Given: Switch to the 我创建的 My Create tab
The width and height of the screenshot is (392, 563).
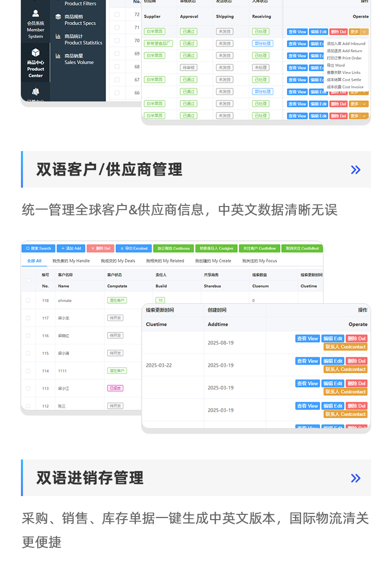Looking at the screenshot, I should tap(213, 261).
